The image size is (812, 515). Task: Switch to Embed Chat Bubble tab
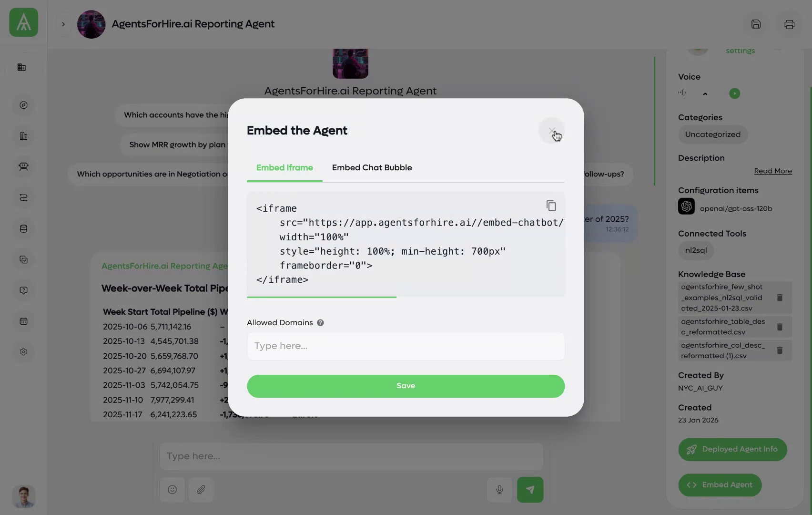(372, 167)
